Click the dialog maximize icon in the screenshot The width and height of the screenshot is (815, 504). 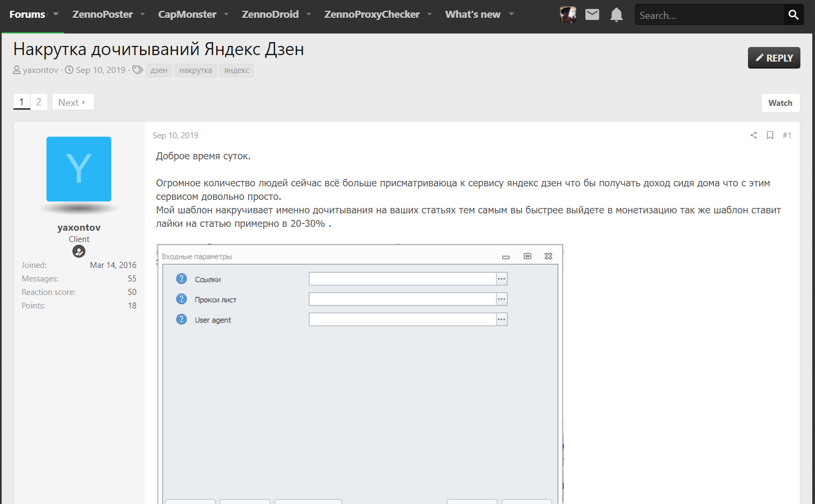click(x=527, y=256)
